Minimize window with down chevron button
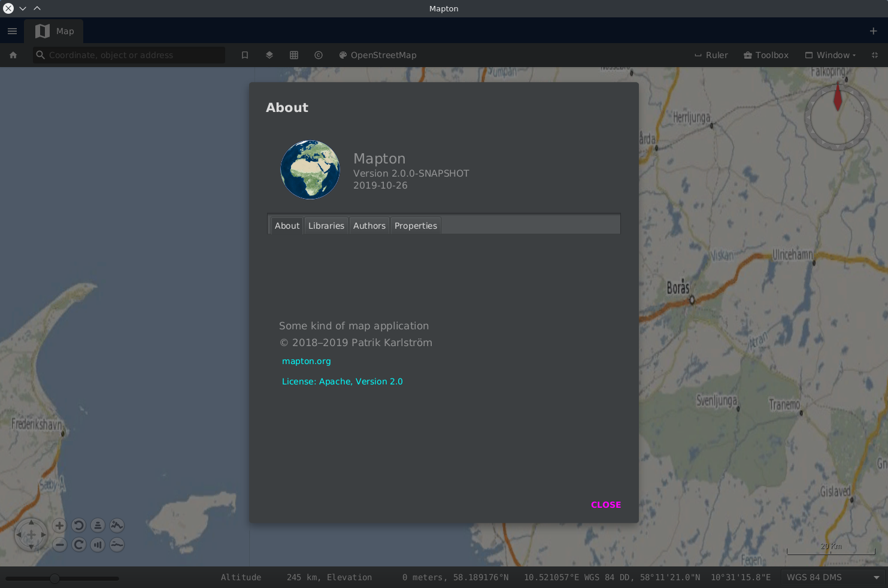This screenshot has height=588, width=888. pos(23,8)
